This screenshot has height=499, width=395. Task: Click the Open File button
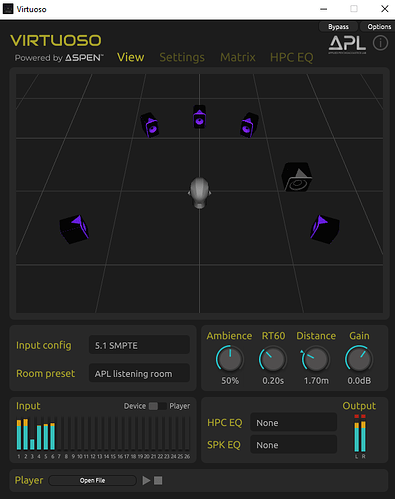pos(92,480)
